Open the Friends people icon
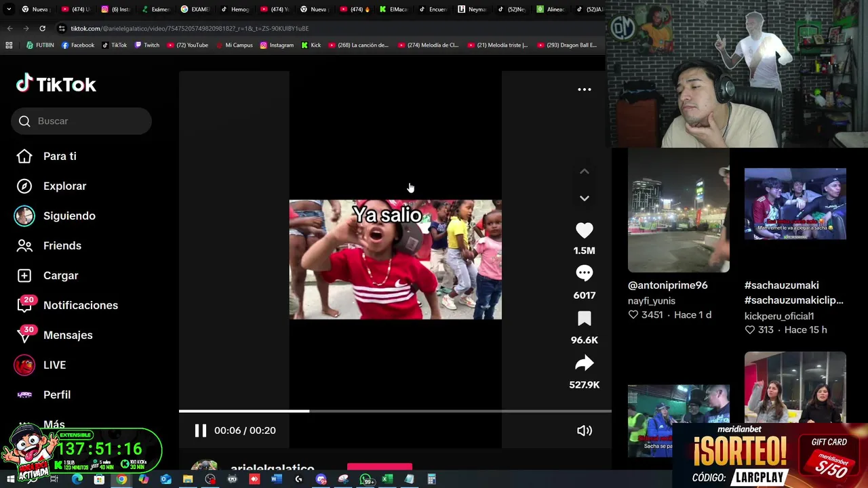Screen dimensions: 868x488 (x=24, y=245)
